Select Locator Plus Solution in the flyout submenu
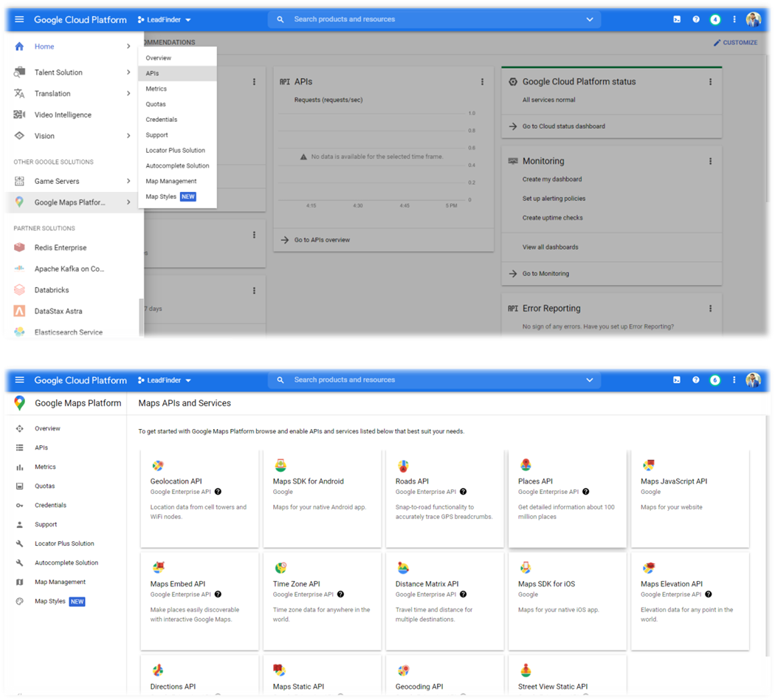 (176, 151)
